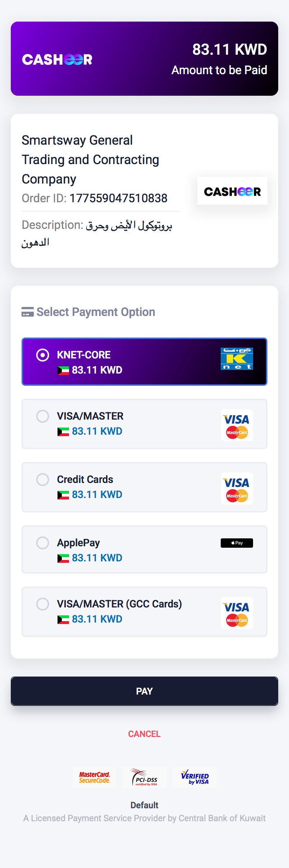Click the credit card icon beside Select Payment Option
Viewport: 289px width, 868px height.
[x=28, y=312]
